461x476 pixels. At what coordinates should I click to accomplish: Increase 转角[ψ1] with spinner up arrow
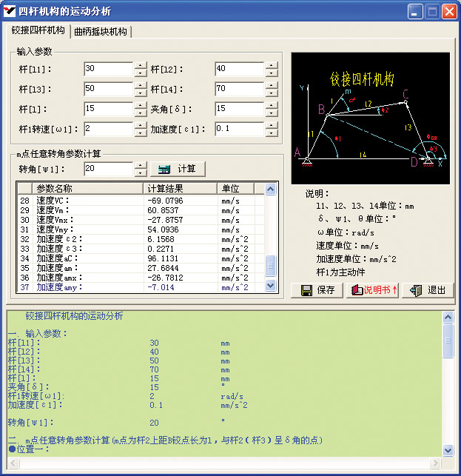click(x=141, y=165)
